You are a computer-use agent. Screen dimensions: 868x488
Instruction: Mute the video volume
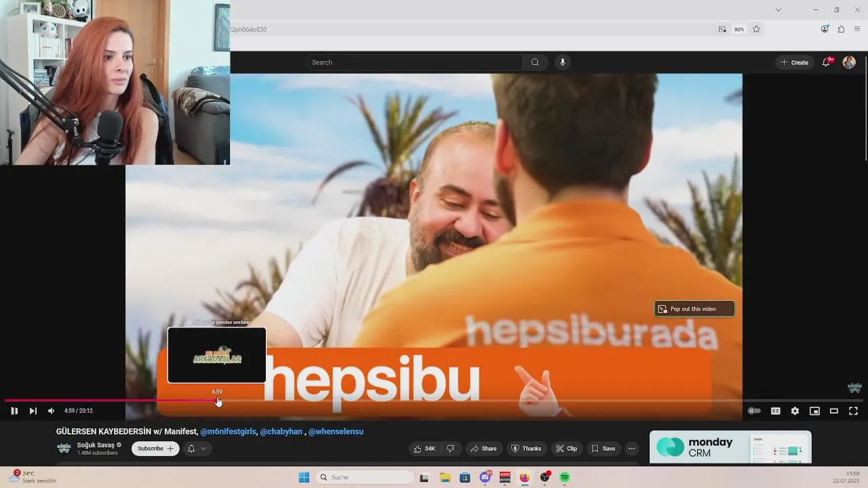(x=51, y=411)
